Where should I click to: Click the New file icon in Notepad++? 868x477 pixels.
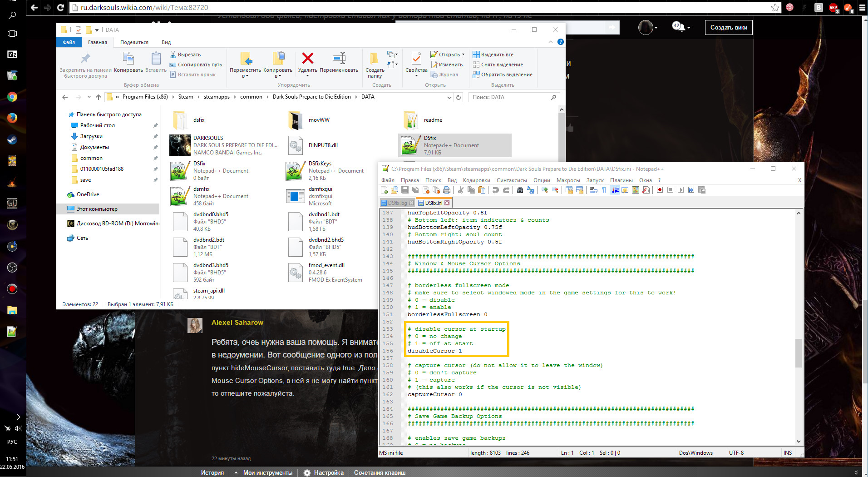click(385, 190)
